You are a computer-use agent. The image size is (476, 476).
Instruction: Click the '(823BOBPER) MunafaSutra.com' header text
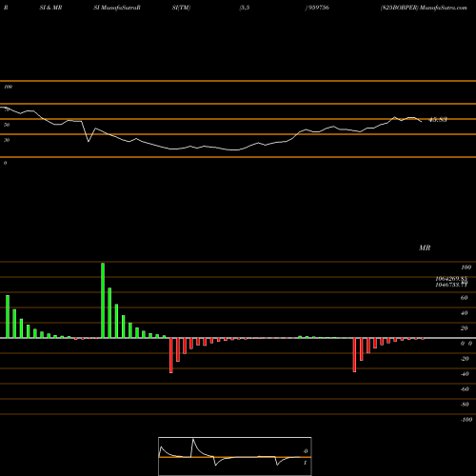[424, 8]
